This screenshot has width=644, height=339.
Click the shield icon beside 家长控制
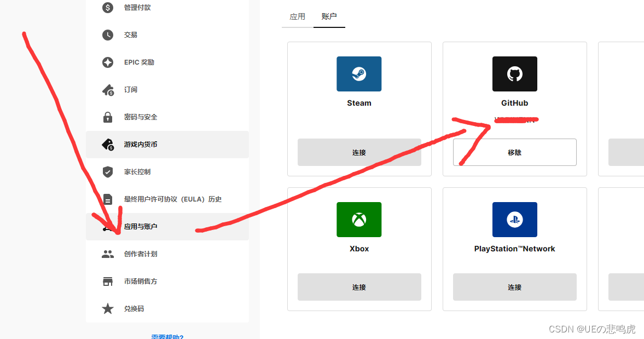tap(108, 172)
